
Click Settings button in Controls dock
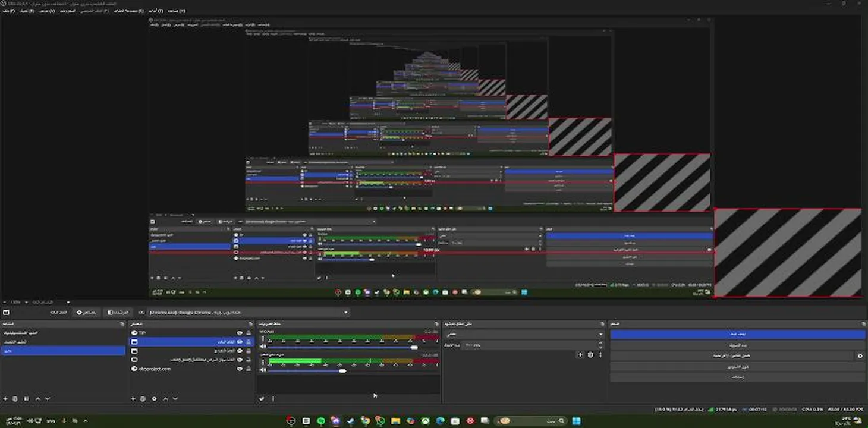pyautogui.click(x=737, y=377)
